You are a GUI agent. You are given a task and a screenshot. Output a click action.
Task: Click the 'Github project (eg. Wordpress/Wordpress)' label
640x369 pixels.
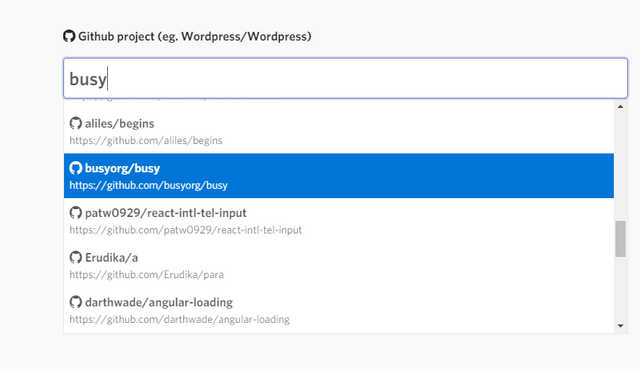coord(195,36)
